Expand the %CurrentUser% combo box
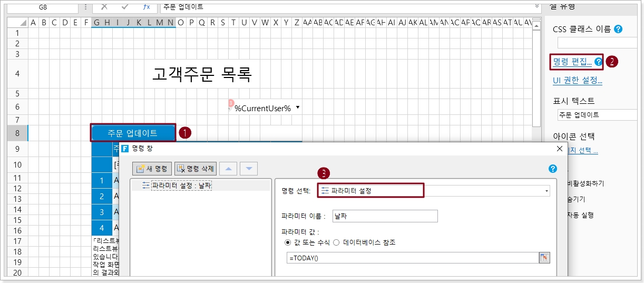The height and width of the screenshot is (283, 644). click(298, 108)
